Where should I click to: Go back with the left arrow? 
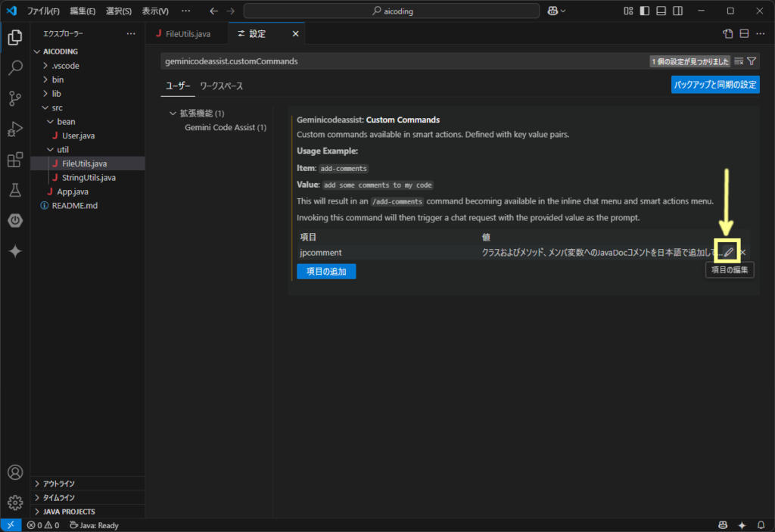(213, 11)
